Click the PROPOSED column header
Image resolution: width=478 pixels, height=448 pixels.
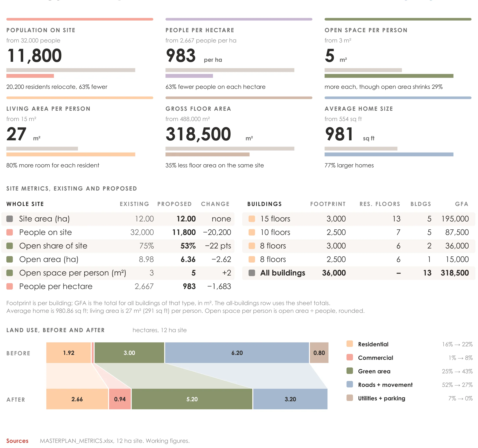pos(175,204)
